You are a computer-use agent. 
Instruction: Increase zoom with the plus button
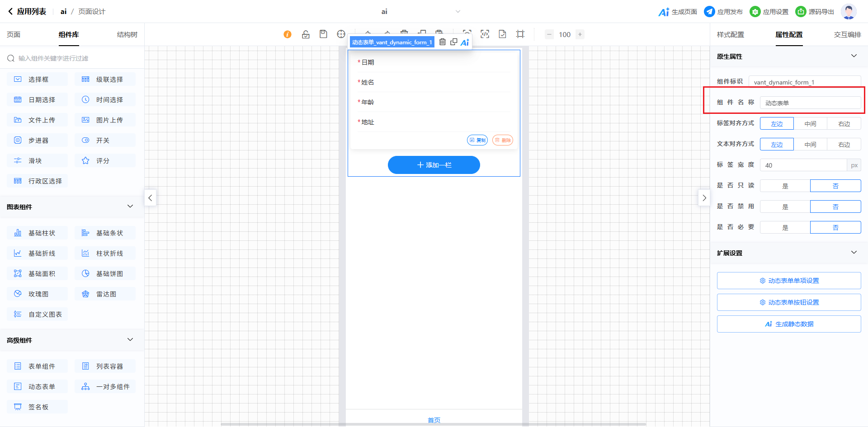coord(580,34)
